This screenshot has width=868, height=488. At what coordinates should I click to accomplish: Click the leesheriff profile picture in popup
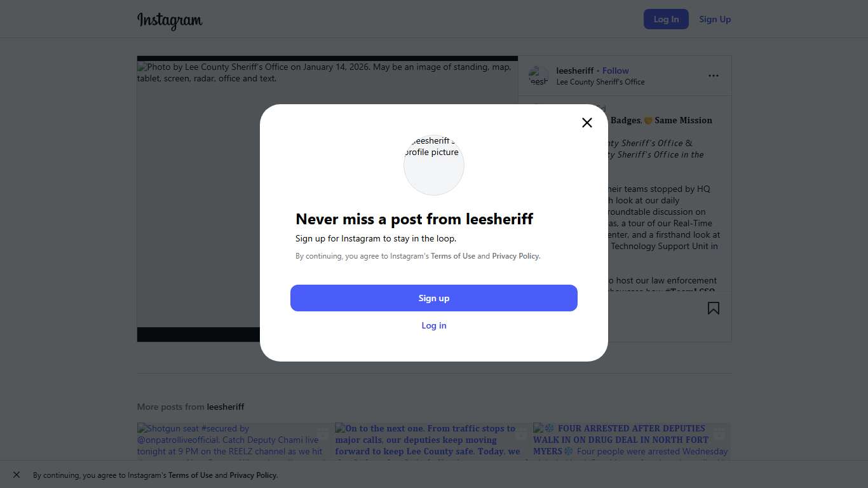434,165
